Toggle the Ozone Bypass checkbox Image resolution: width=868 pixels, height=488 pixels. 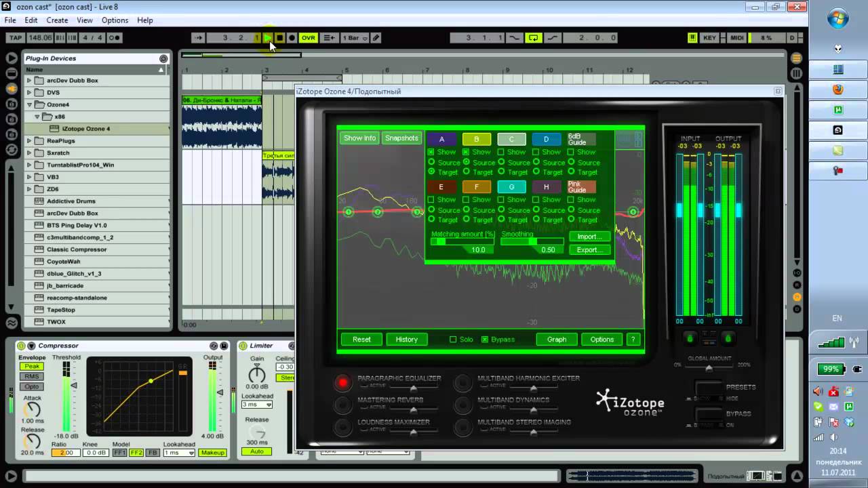pyautogui.click(x=485, y=340)
